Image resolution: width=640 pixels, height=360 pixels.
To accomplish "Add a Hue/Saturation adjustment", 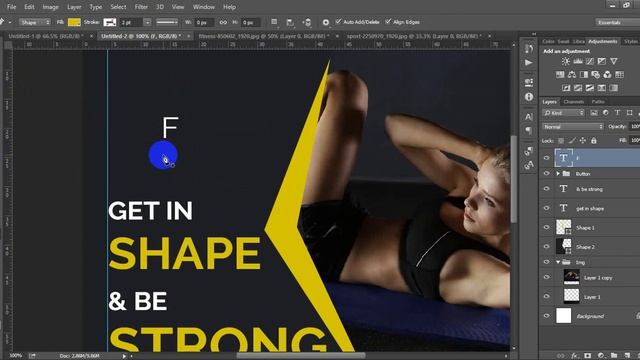I will [x=560, y=75].
